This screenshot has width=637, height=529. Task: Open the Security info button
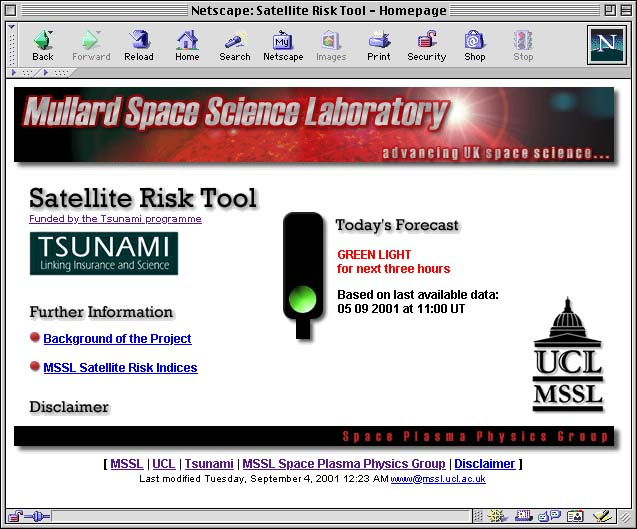(x=427, y=45)
